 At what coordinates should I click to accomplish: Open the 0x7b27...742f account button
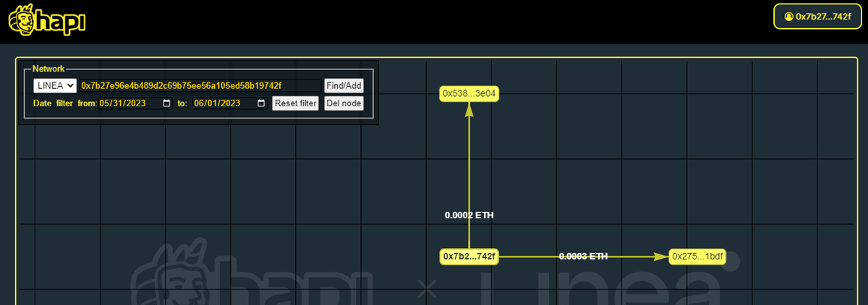817,16
